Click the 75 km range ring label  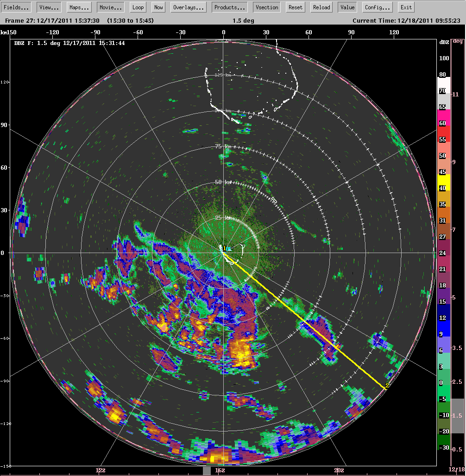[x=223, y=146]
